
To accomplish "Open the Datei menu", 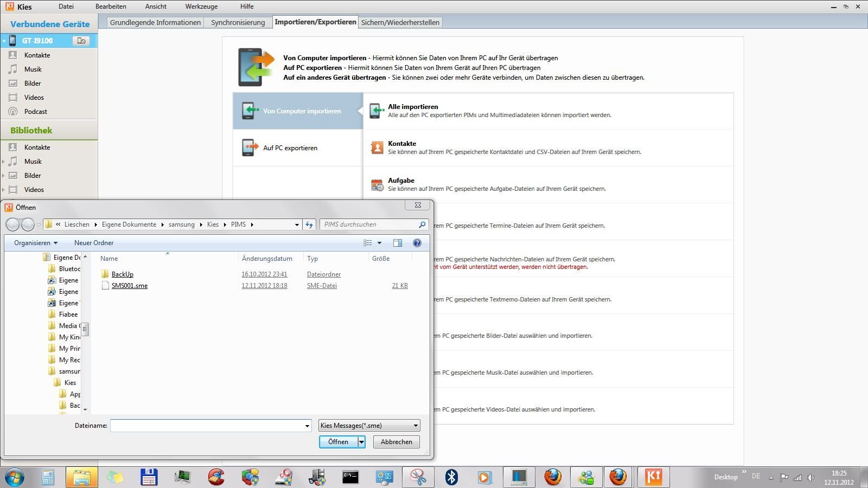I will coord(66,7).
